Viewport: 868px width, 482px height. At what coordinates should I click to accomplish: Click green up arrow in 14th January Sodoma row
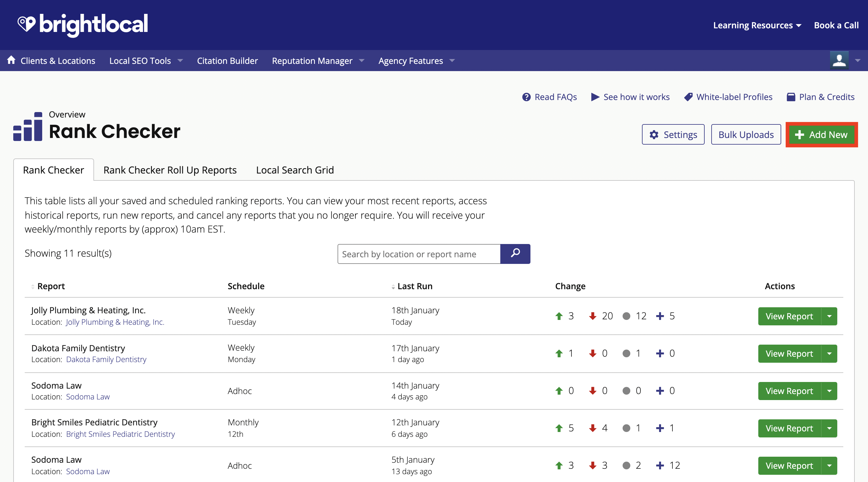[x=559, y=391]
